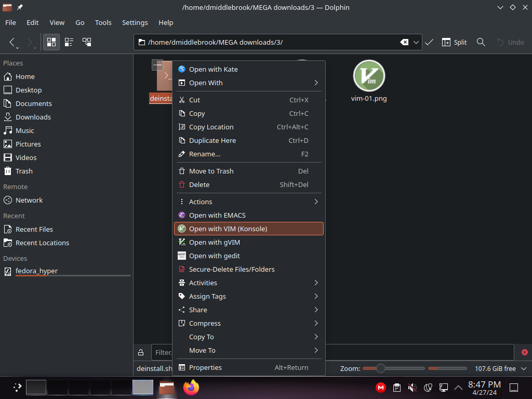Screen dimensions: 532x399
Task: Launch Firefox from the taskbar
Action: click(191, 388)
